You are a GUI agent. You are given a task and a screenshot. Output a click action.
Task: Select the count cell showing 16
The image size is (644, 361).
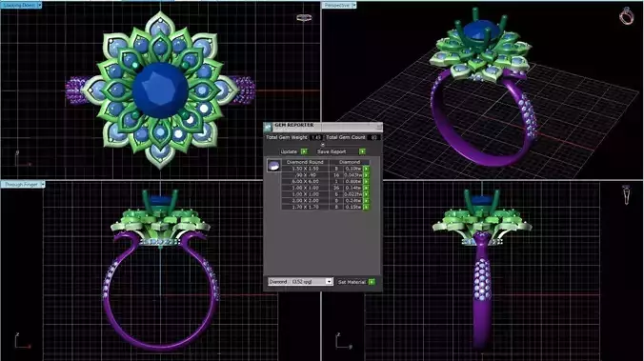pyautogui.click(x=336, y=175)
